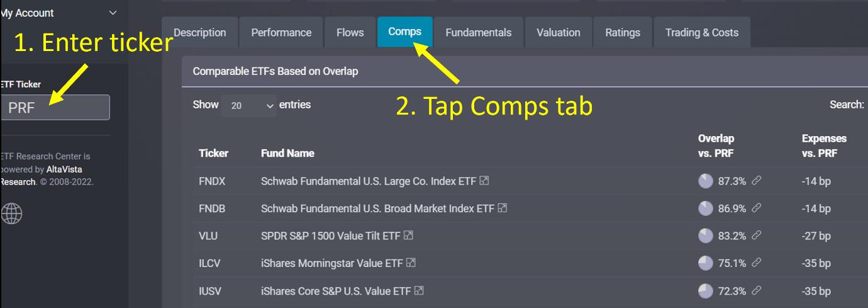Click the ETF Ticker input field
The image size is (868, 308).
pos(55,108)
